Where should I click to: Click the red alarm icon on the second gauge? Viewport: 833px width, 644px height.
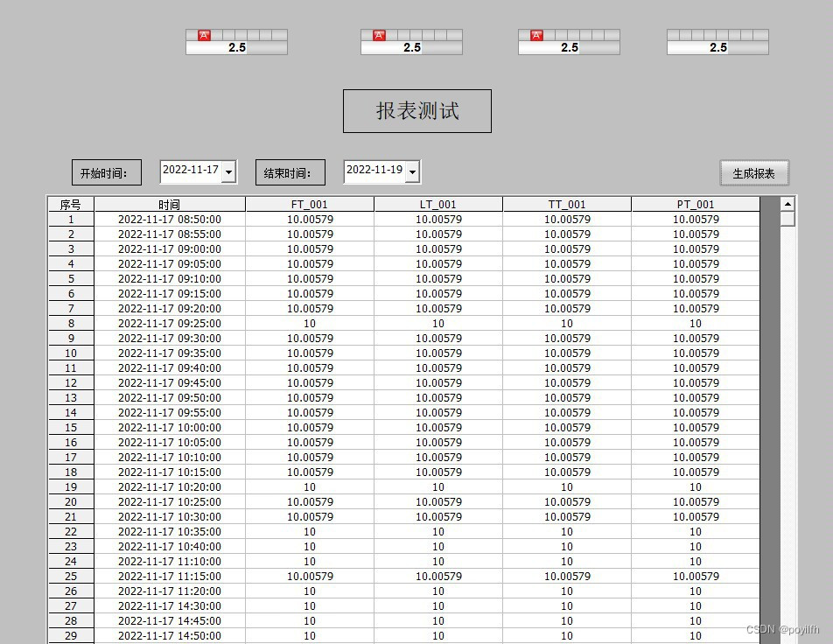379,36
